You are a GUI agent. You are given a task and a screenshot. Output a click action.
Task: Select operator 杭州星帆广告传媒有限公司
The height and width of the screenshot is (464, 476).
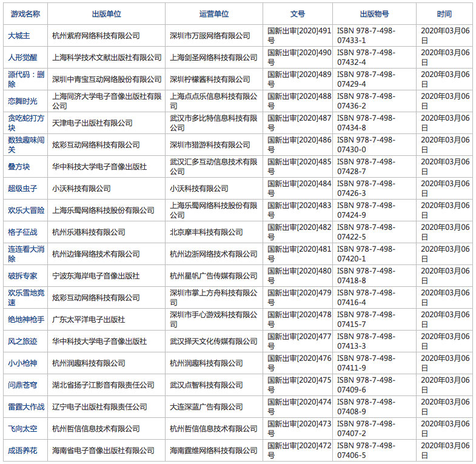213,276
